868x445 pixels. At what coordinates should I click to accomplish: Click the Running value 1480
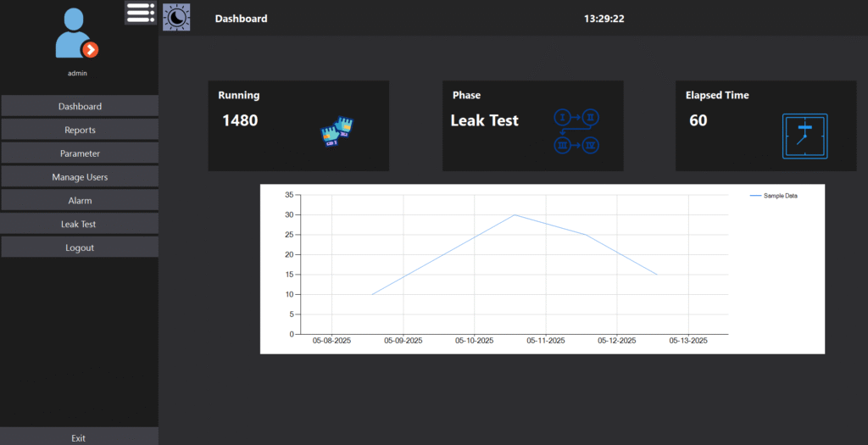pos(240,120)
